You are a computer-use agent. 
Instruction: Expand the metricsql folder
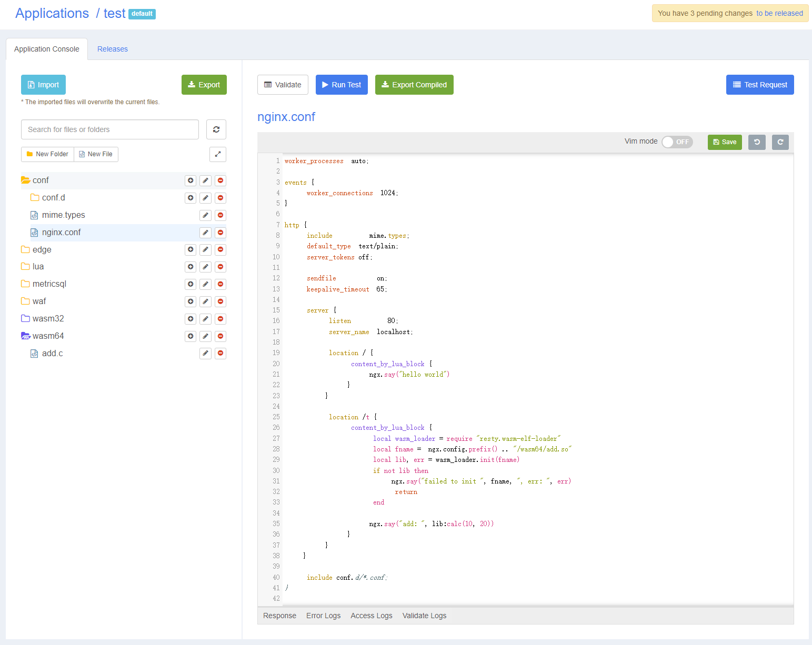coord(25,284)
